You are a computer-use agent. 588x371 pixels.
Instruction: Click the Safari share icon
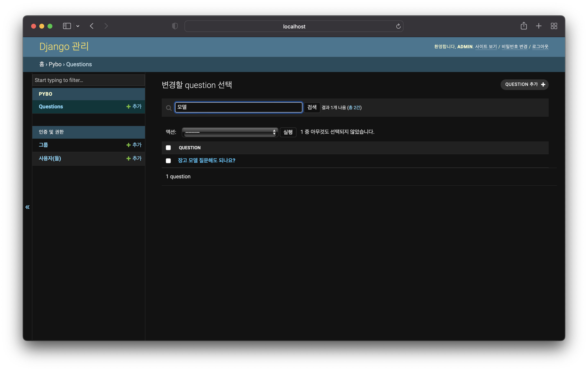tap(524, 26)
